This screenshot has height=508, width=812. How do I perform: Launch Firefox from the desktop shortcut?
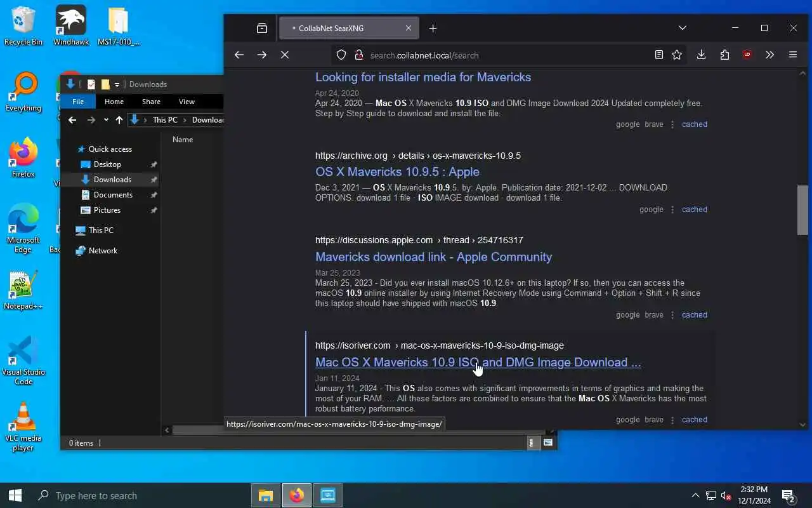pyautogui.click(x=23, y=158)
